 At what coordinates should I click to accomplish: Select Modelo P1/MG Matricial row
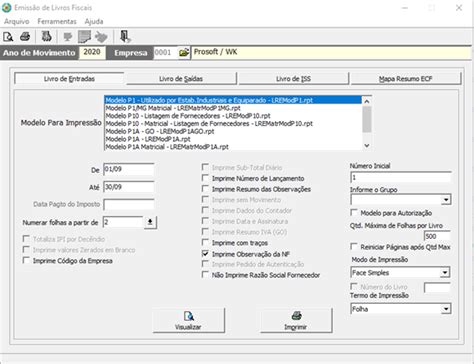tap(233, 108)
